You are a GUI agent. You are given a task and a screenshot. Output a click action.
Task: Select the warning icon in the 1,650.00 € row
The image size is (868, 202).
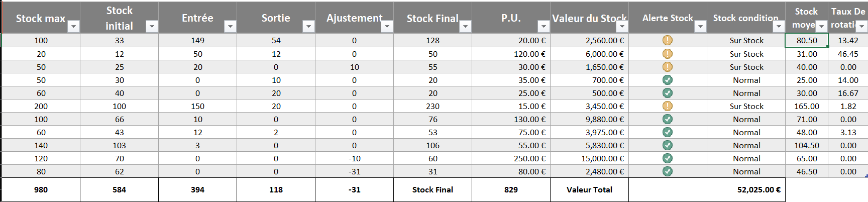pos(667,67)
